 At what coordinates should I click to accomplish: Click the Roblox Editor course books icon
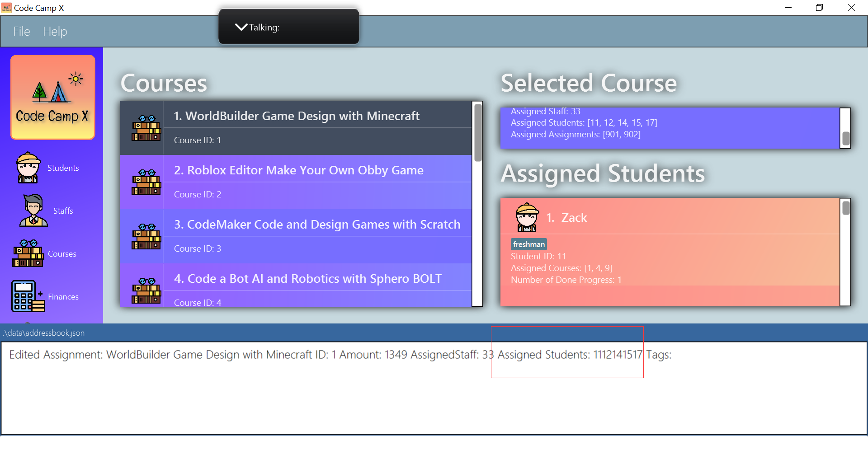tap(146, 183)
